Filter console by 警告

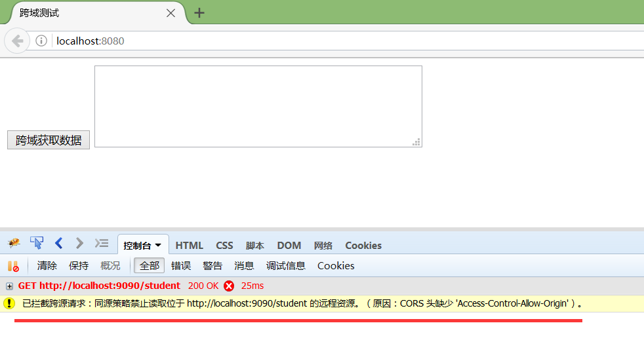tap(212, 265)
